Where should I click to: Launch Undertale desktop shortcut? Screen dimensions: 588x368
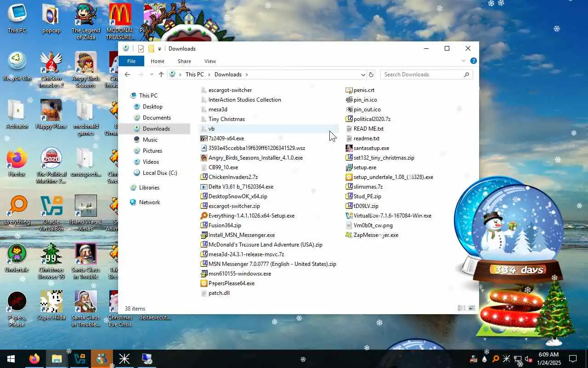click(x=17, y=258)
